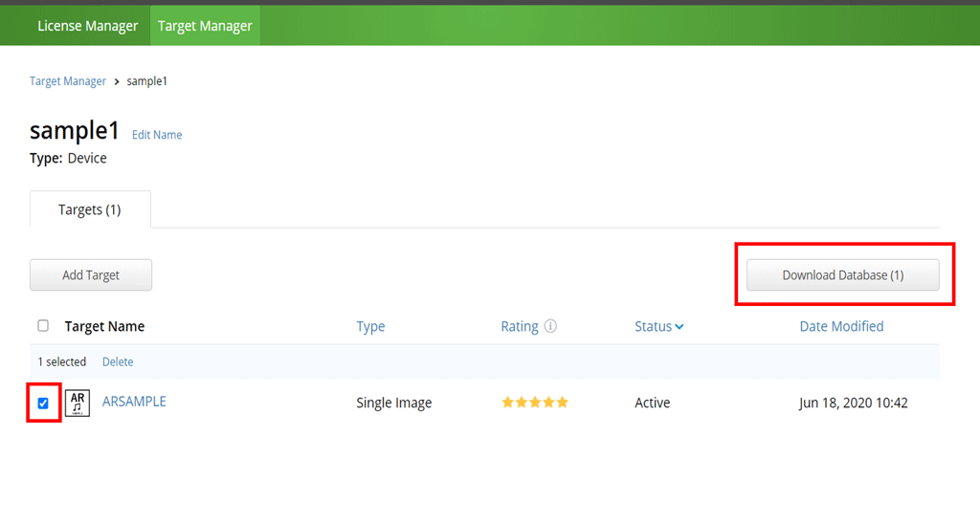
Task: Click Download Database (1) button
Action: coord(842,274)
